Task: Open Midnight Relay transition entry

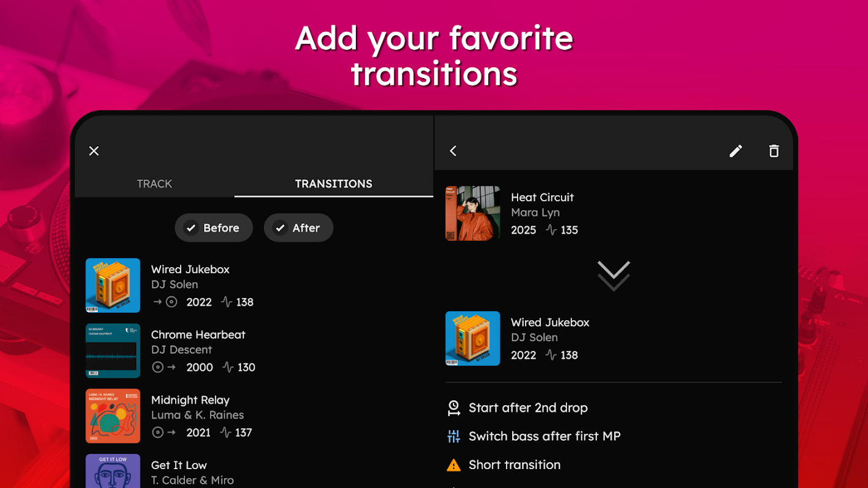Action: 253,416
